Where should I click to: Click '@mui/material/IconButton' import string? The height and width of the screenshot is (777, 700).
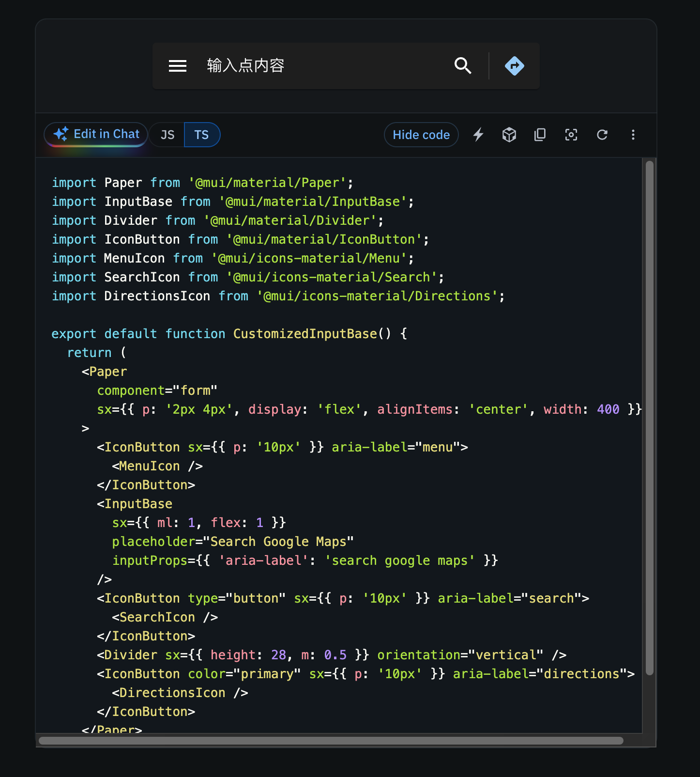[x=324, y=239]
